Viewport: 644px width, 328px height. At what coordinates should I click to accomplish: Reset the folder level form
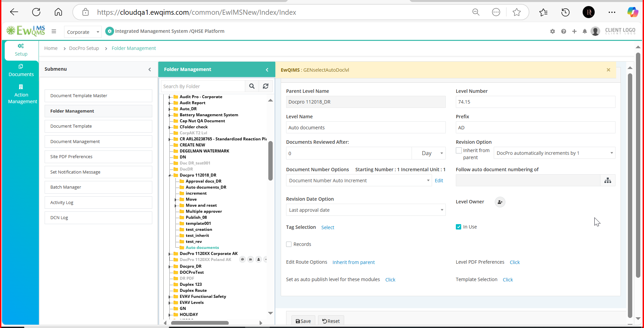(x=331, y=321)
